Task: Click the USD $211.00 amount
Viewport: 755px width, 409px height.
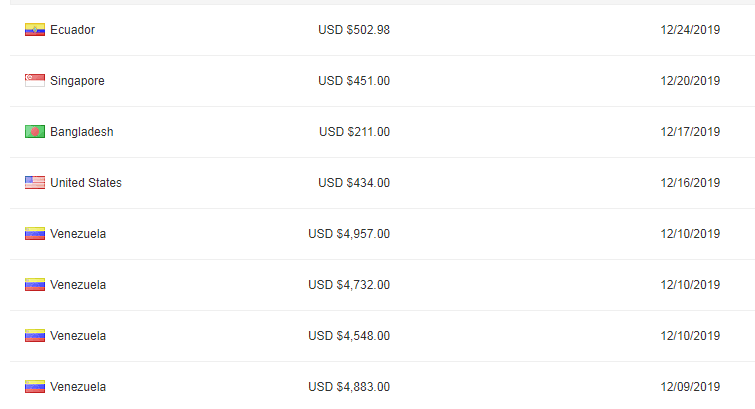Action: [354, 132]
